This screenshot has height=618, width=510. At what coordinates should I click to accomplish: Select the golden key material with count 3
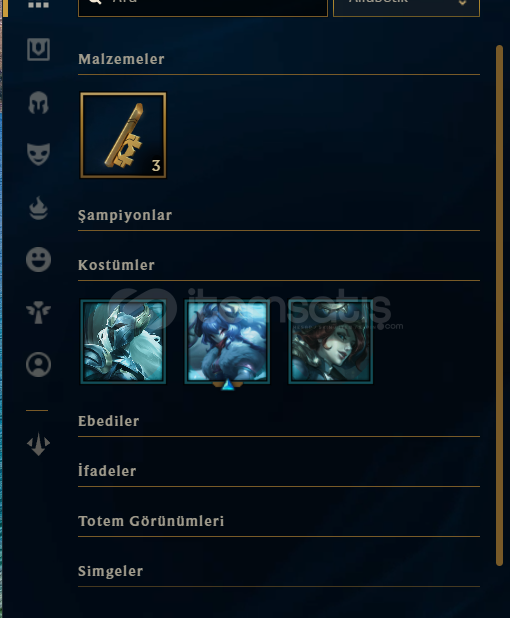(x=123, y=135)
